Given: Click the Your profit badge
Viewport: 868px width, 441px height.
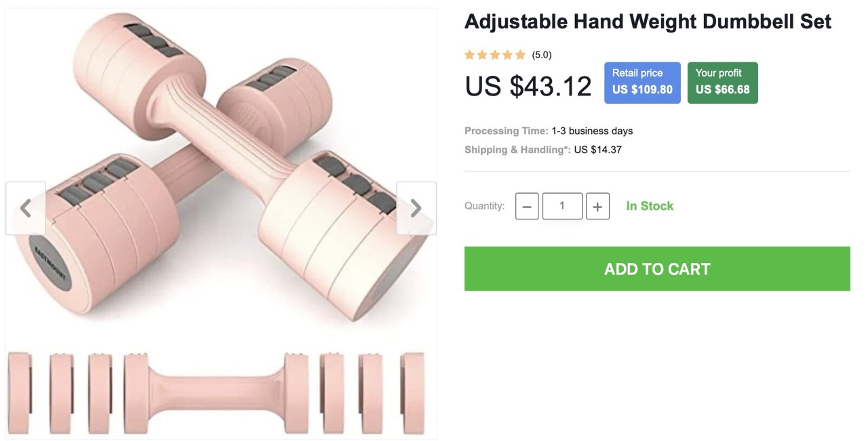Looking at the screenshot, I should pos(722,83).
